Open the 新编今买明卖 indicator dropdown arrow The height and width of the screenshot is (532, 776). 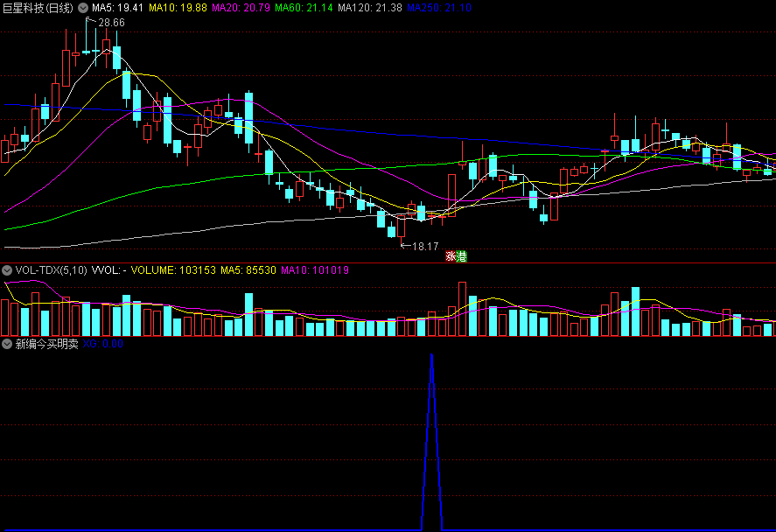pyautogui.click(x=7, y=344)
